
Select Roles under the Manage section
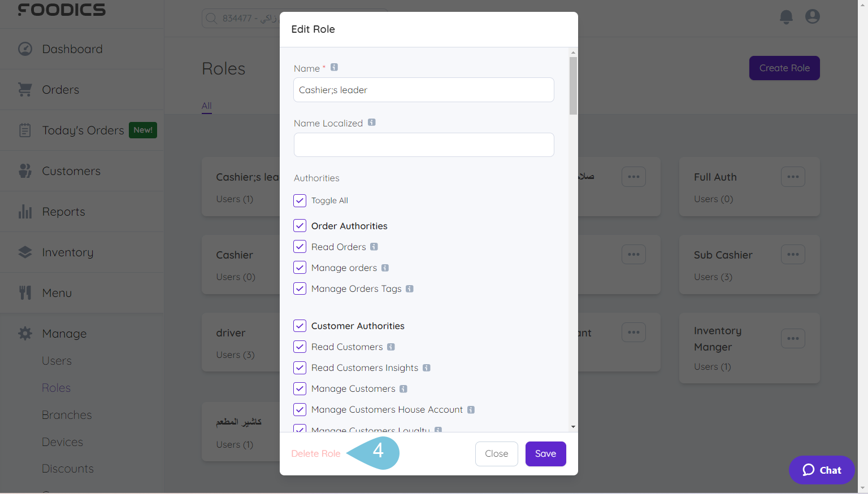56,387
